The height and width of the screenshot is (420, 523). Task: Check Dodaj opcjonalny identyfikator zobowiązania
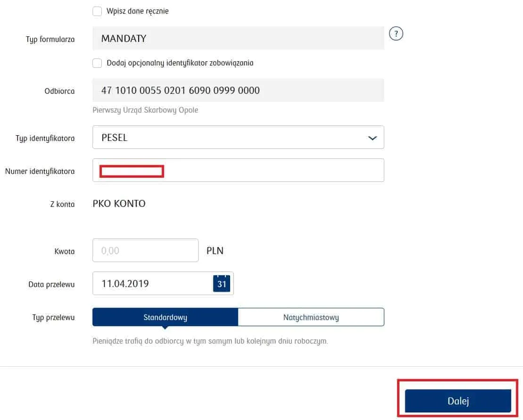tap(97, 63)
